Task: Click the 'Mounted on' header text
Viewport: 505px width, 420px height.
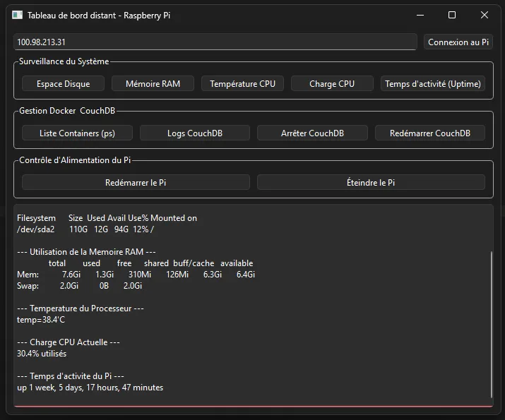Action: pyautogui.click(x=174, y=218)
